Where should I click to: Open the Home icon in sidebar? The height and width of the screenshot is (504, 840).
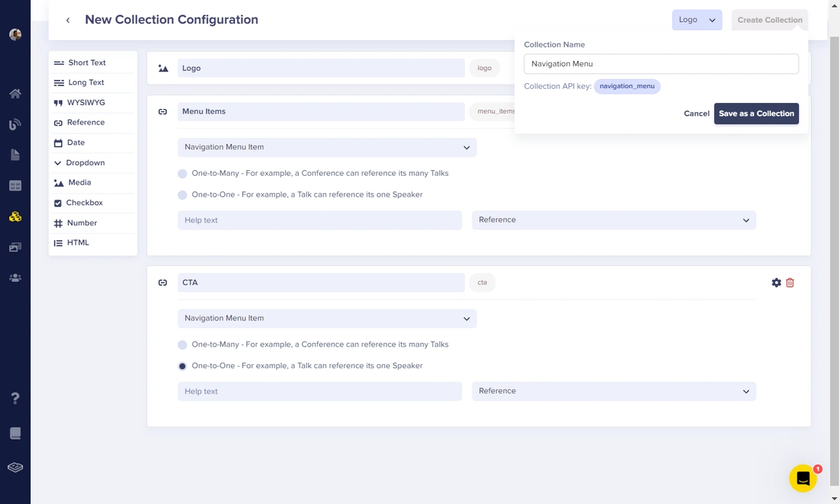(15, 94)
